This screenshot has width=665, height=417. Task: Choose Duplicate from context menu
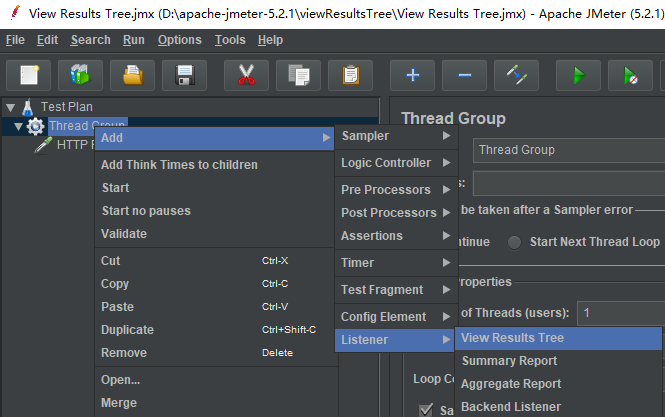[215, 329]
